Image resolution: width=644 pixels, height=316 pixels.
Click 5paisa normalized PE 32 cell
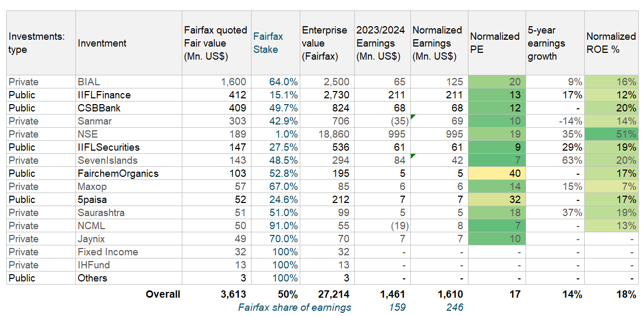coord(496,199)
